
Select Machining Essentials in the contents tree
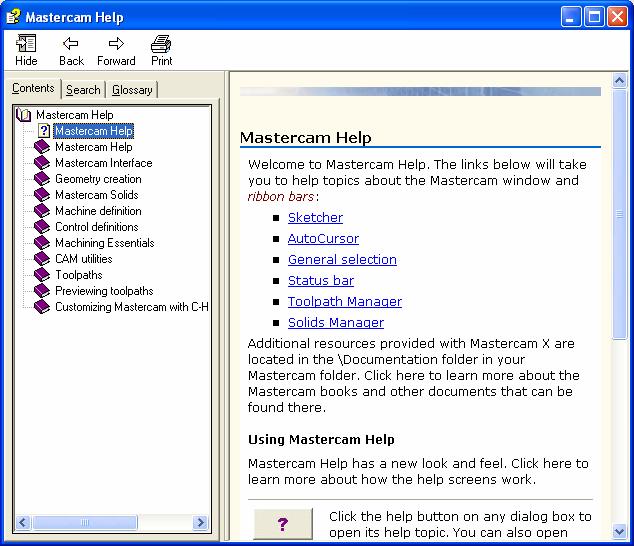click(x=105, y=243)
